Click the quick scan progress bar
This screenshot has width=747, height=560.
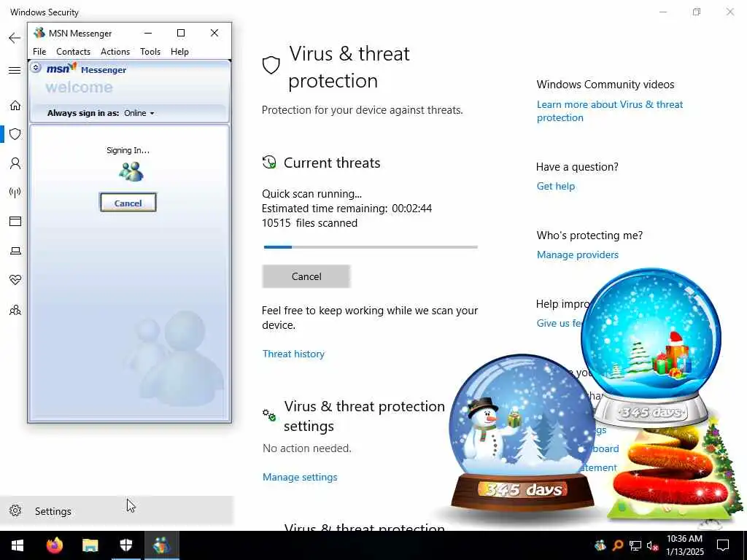click(371, 247)
